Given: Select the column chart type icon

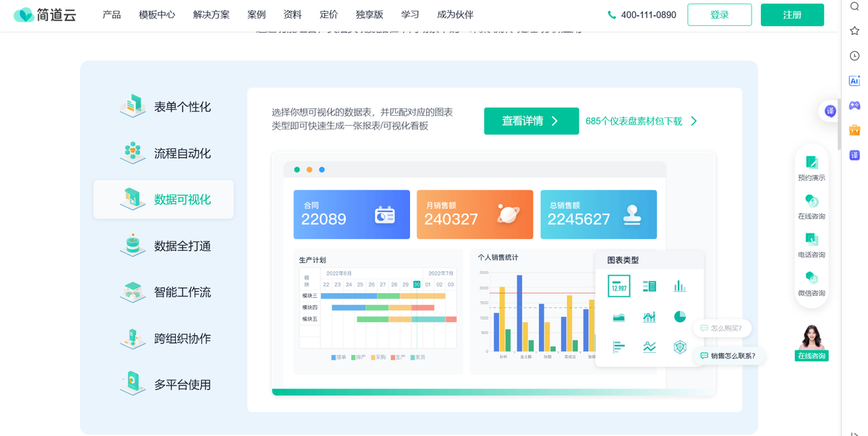Looking at the screenshot, I should coord(680,286).
